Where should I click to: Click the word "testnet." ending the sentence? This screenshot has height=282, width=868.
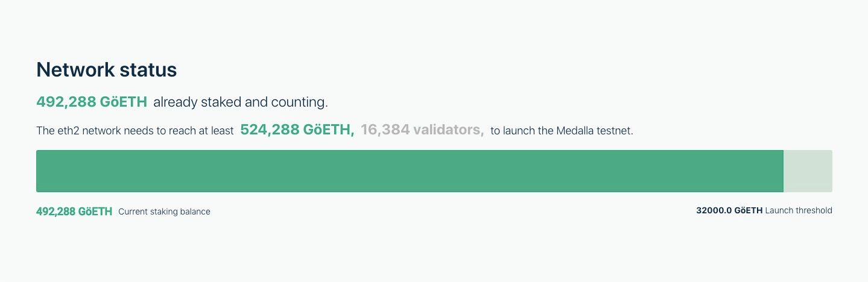tap(613, 130)
